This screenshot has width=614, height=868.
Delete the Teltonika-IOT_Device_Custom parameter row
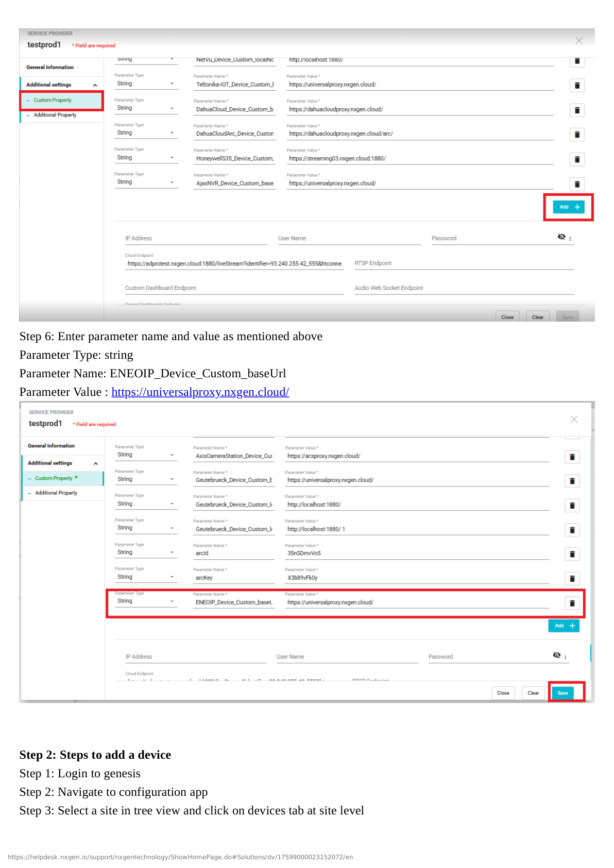pyautogui.click(x=577, y=86)
